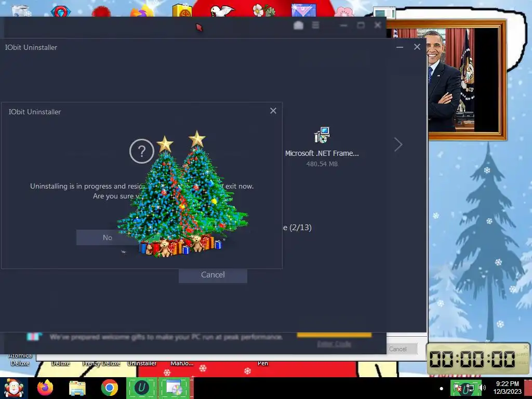The image size is (532, 399).
Task: Minimize the IObit Uninstaller progress window
Action: click(x=400, y=47)
